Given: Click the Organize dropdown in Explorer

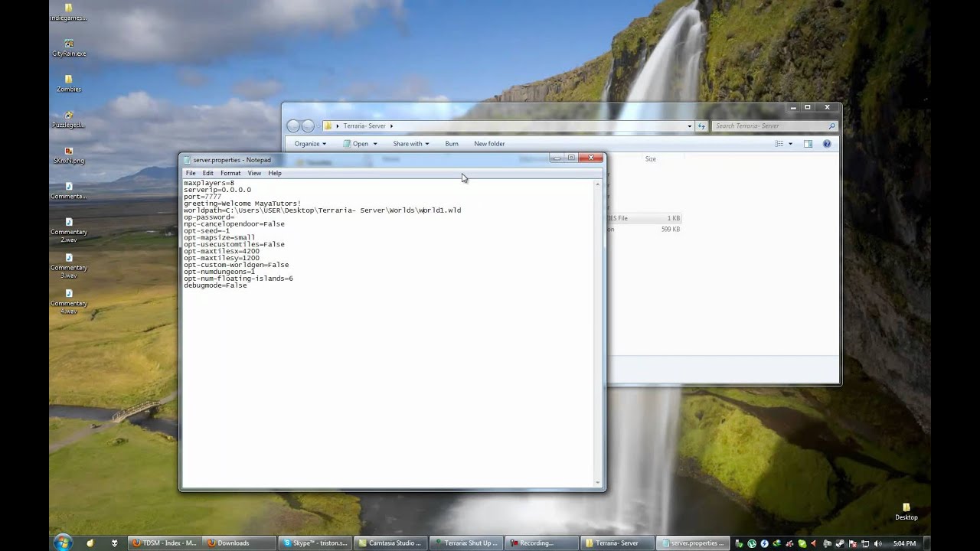Looking at the screenshot, I should point(310,144).
